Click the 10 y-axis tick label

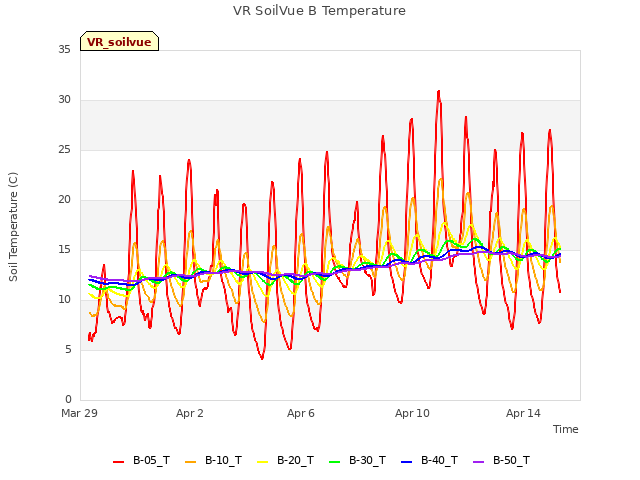point(64,300)
